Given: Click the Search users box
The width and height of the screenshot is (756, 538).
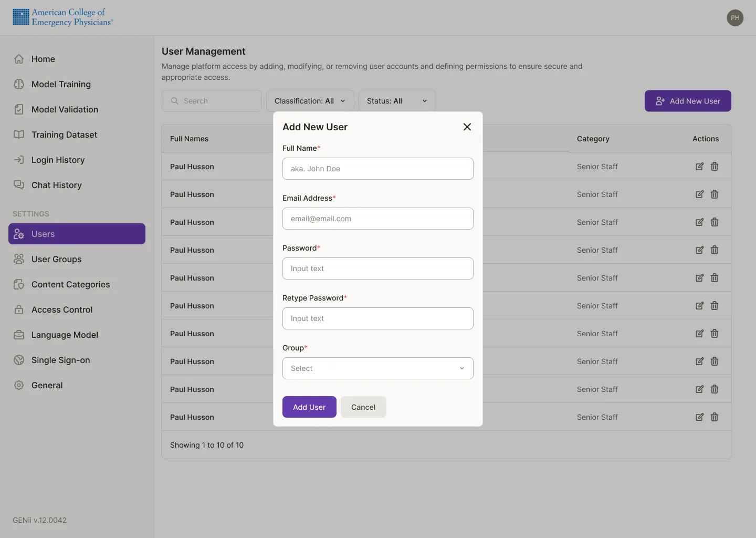Looking at the screenshot, I should (x=212, y=101).
